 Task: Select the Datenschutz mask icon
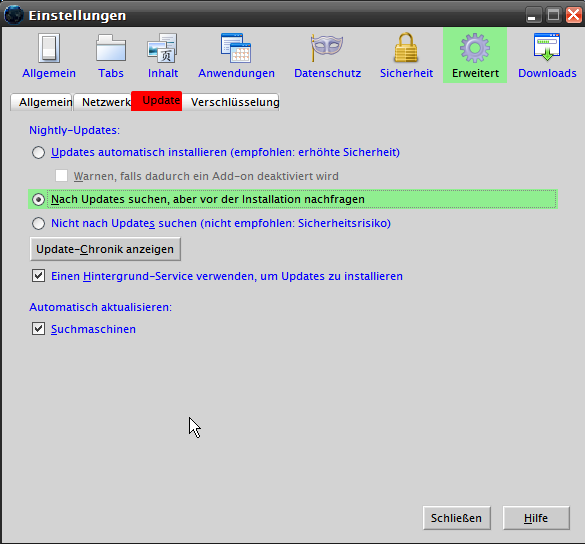[327, 47]
